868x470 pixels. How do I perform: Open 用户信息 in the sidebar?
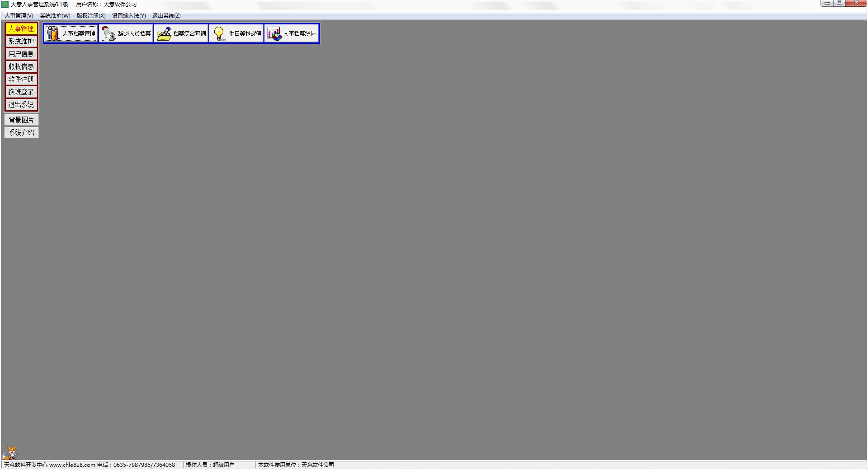coord(21,54)
